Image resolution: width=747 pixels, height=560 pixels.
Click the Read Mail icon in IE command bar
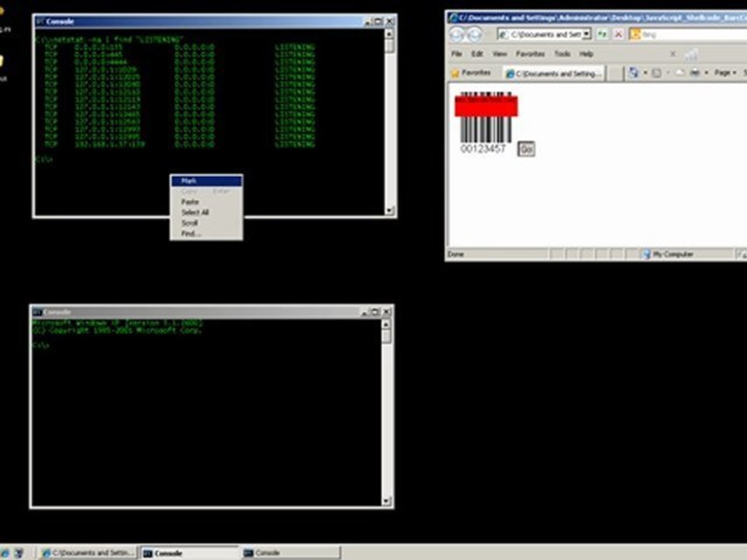(x=680, y=73)
